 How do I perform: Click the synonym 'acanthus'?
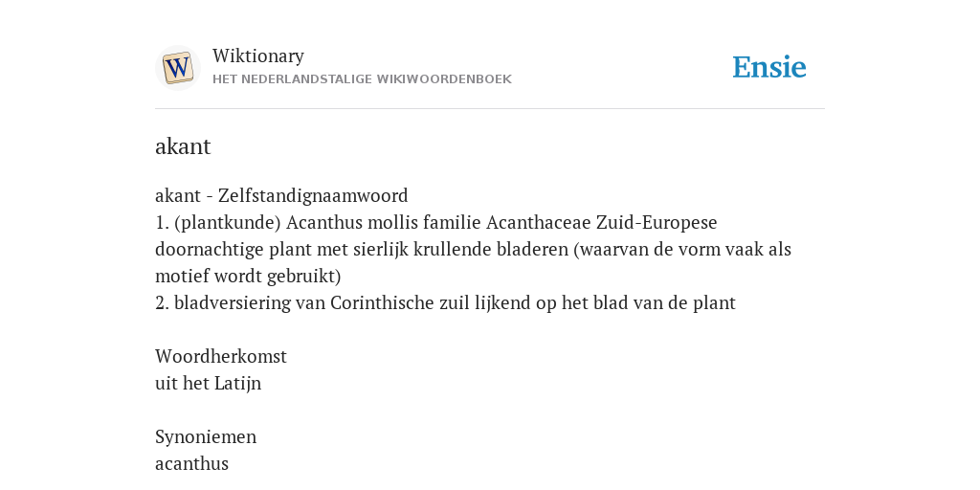[191, 464]
